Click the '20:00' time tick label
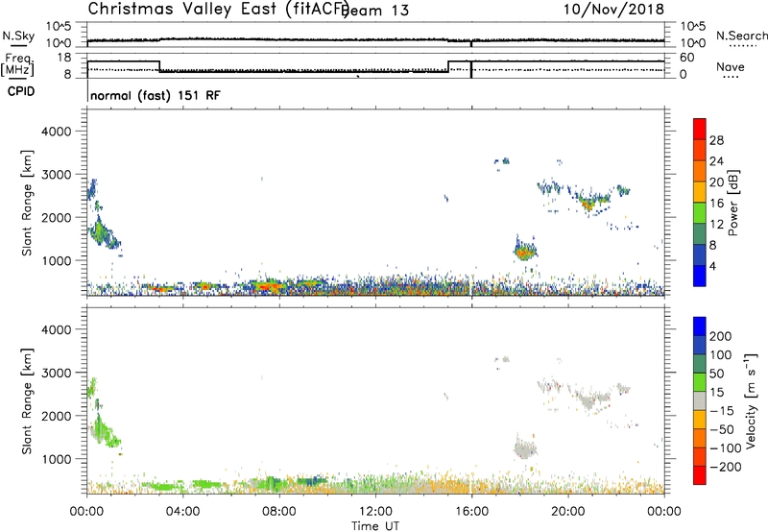 click(x=568, y=512)
